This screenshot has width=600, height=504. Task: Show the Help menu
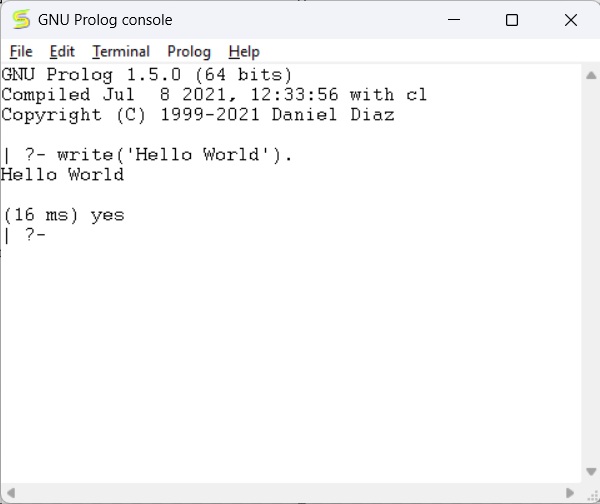pyautogui.click(x=244, y=52)
